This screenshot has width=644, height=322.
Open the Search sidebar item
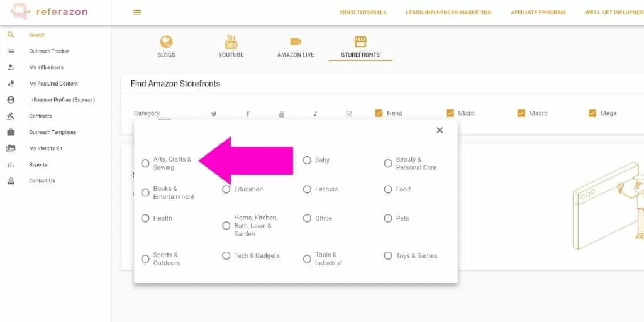[x=37, y=35]
